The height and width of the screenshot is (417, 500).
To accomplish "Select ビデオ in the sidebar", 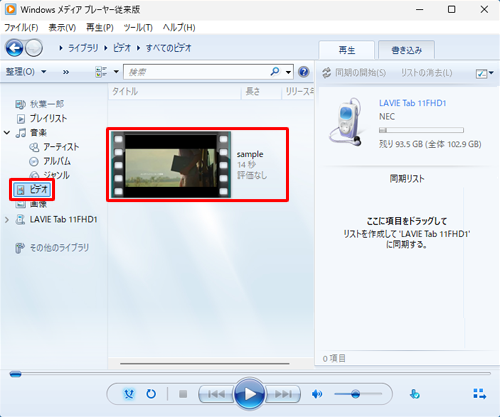I will pyautogui.click(x=32, y=190).
